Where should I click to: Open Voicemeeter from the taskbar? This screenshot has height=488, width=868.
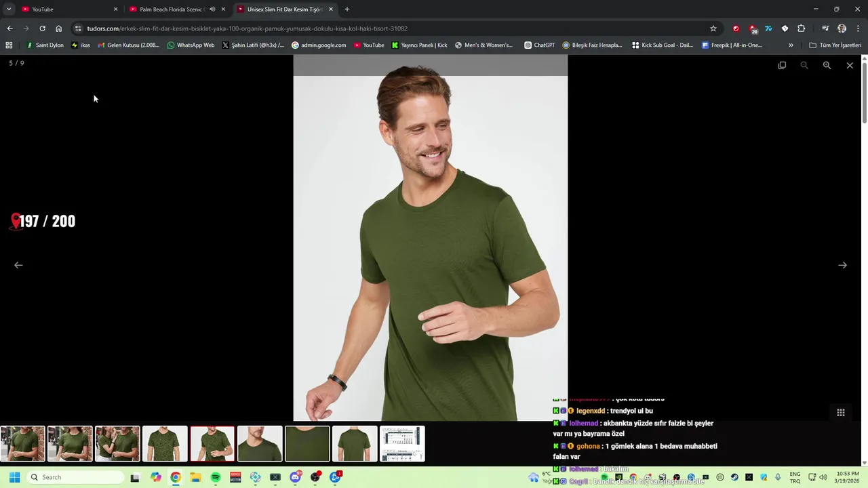click(235, 477)
